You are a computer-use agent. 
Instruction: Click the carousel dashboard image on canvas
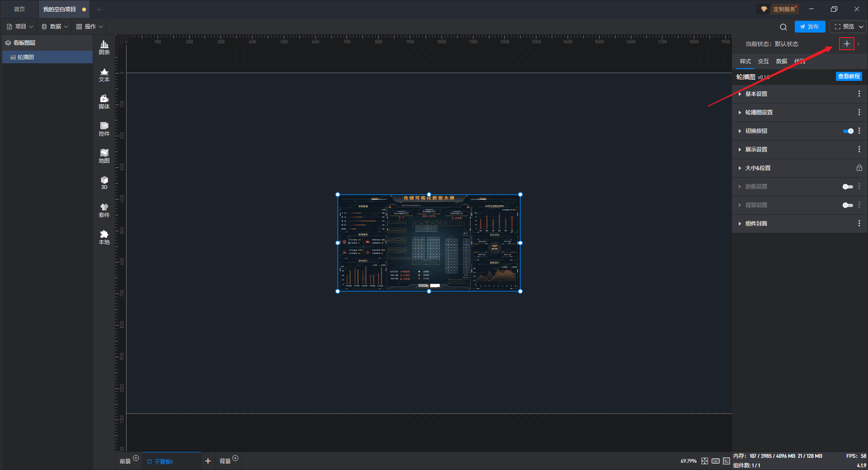[x=429, y=243]
